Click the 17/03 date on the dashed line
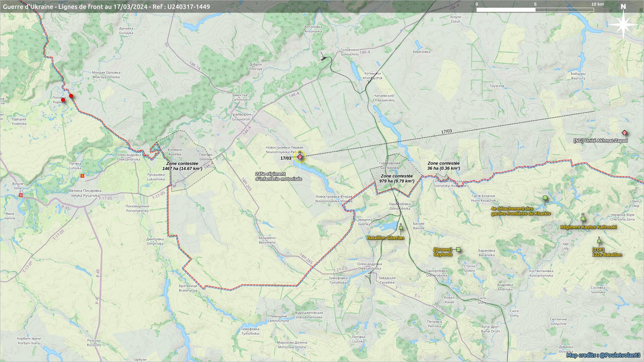 point(446,131)
